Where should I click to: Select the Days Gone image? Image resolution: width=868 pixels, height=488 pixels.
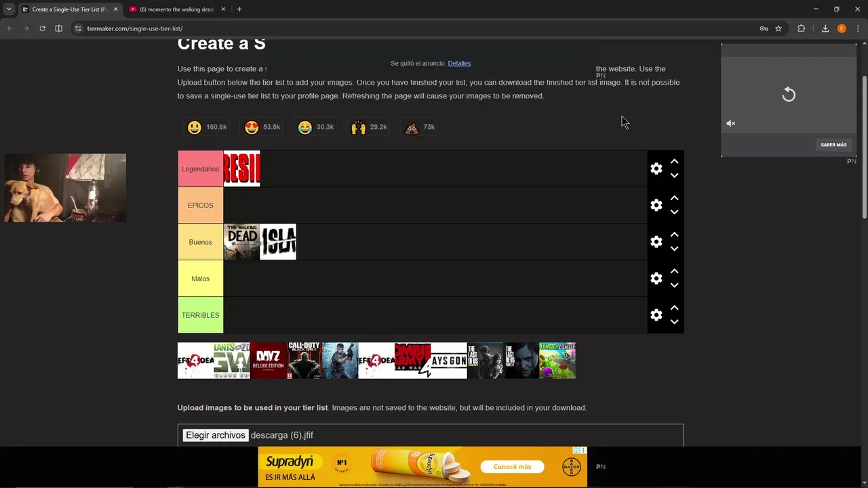click(449, 361)
